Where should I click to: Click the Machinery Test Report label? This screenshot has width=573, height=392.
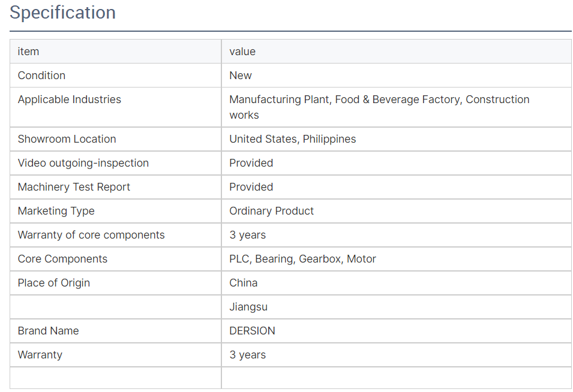[x=74, y=187]
